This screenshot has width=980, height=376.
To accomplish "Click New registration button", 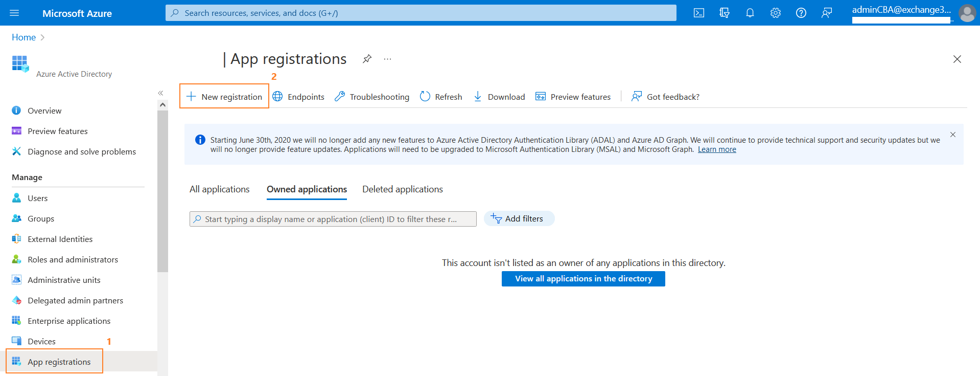I will click(224, 97).
